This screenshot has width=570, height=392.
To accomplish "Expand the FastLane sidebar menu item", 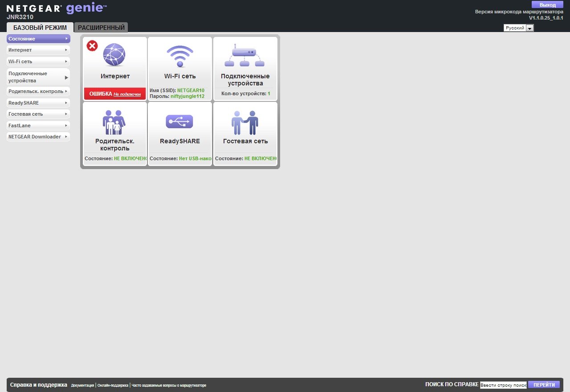I will [x=38, y=126].
